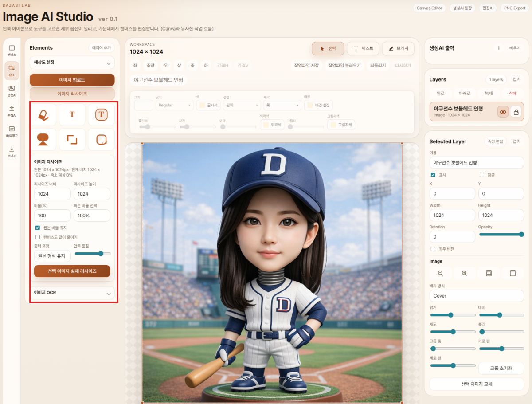
Task: Hide the 야구선수 보블헤드 인형 layer with eye icon
Action: coord(503,112)
